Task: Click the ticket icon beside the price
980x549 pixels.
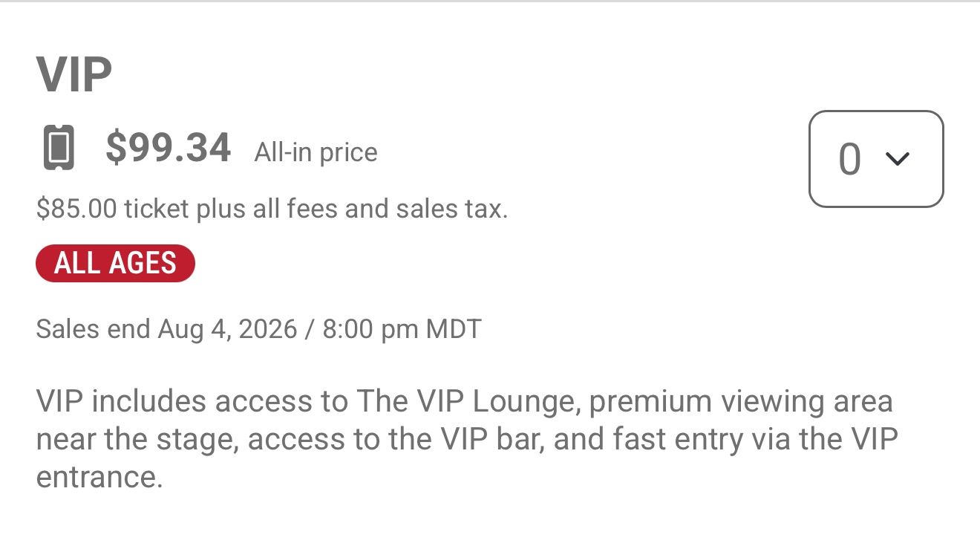Action: pos(59,148)
